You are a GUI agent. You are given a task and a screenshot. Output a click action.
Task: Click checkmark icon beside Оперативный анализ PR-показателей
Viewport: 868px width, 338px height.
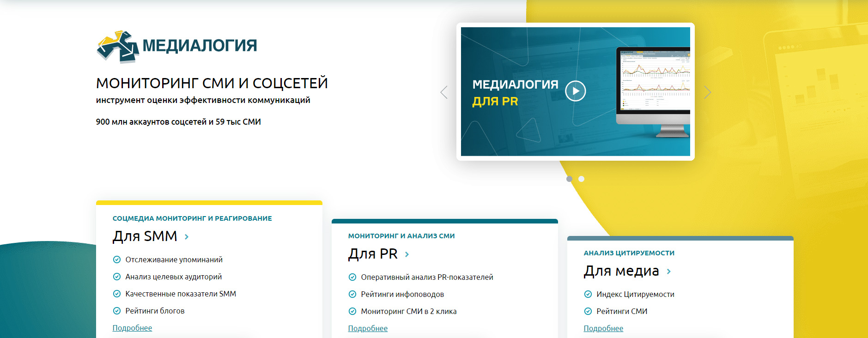pyautogui.click(x=352, y=277)
